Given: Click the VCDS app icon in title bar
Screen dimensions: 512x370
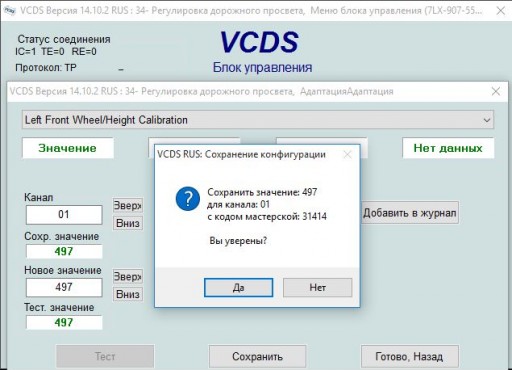Looking at the screenshot, I should (x=9, y=11).
